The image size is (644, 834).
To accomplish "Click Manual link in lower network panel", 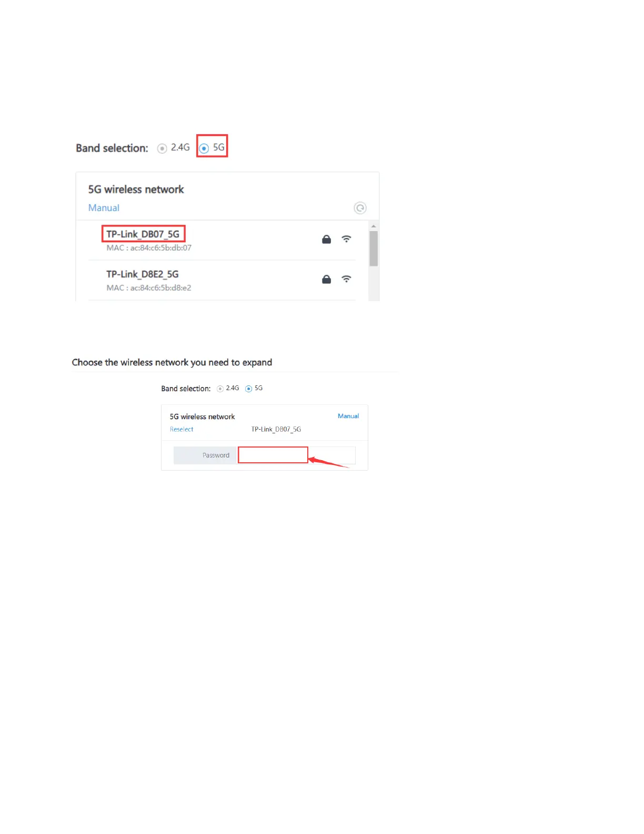I will pos(348,416).
